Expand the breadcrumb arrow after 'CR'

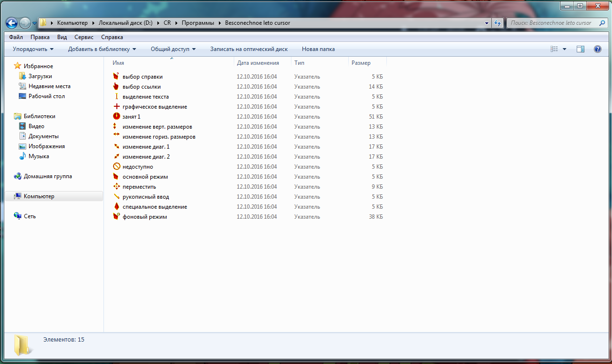(176, 23)
